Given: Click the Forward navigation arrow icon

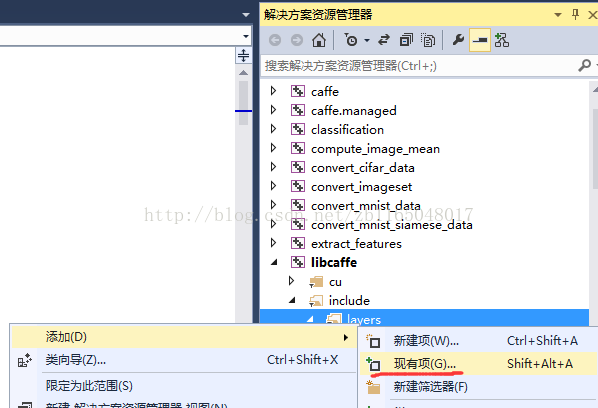Looking at the screenshot, I should (x=297, y=40).
